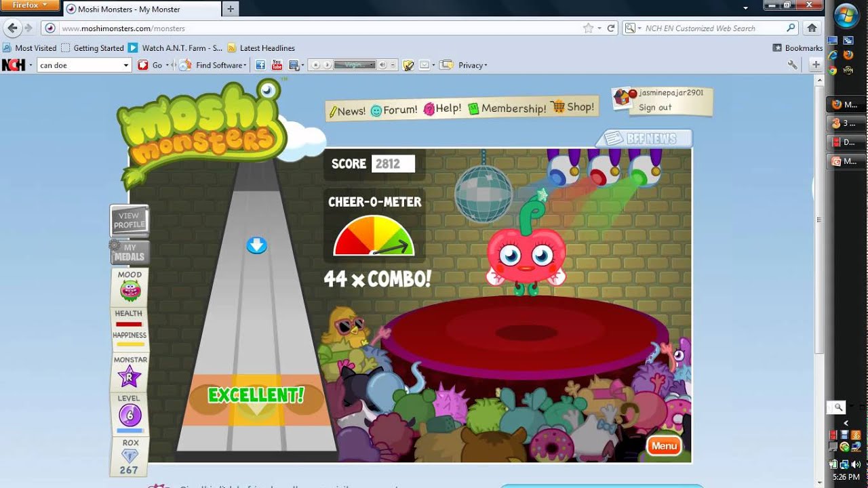This screenshot has width=868, height=488.
Task: Click the Rox diamond icon
Action: (130, 456)
